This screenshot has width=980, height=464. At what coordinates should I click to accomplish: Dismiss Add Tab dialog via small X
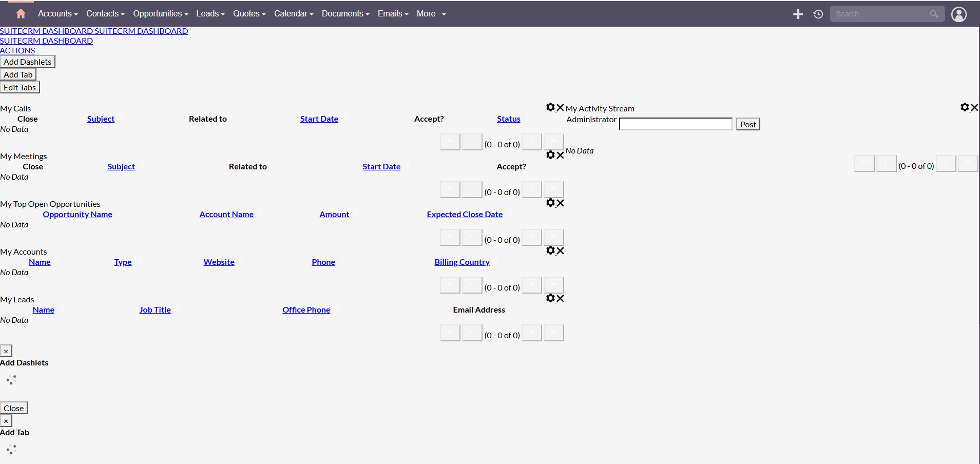6,421
